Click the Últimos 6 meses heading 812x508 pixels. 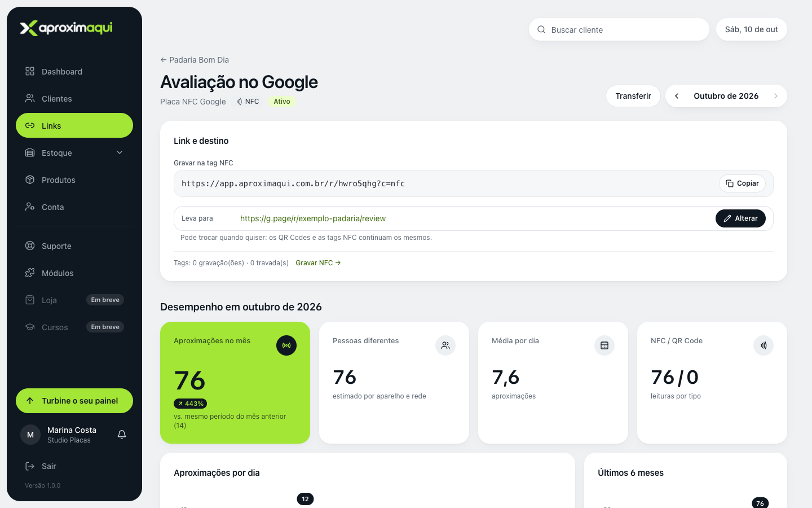(631, 473)
